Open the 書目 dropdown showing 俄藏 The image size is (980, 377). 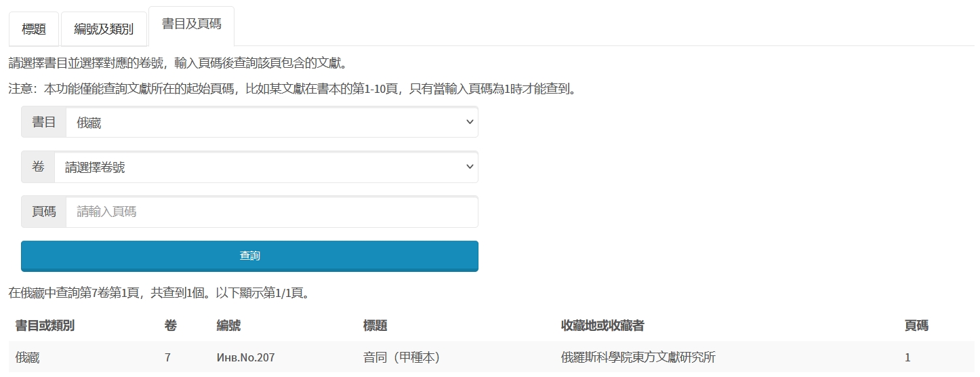point(272,122)
